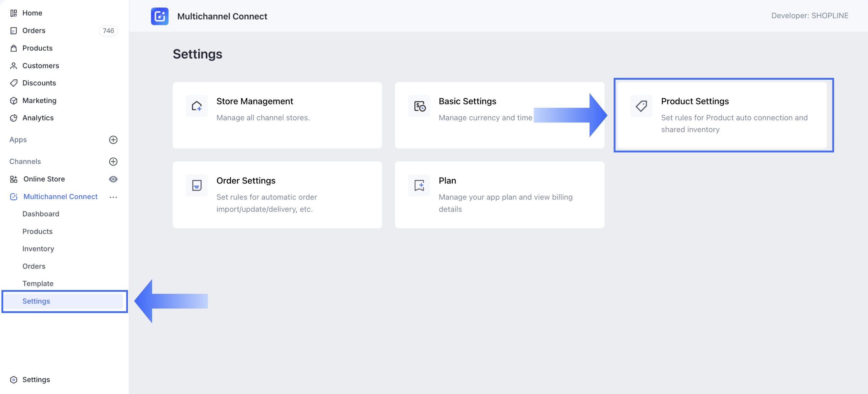The image size is (868, 394).
Task: Click the Discounts tag icon in the sidebar
Action: pos(14,83)
